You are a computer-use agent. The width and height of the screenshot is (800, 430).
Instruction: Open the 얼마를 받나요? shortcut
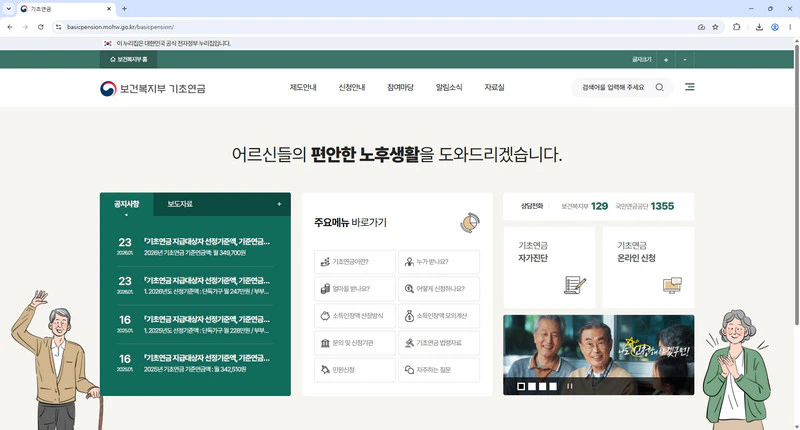(355, 289)
